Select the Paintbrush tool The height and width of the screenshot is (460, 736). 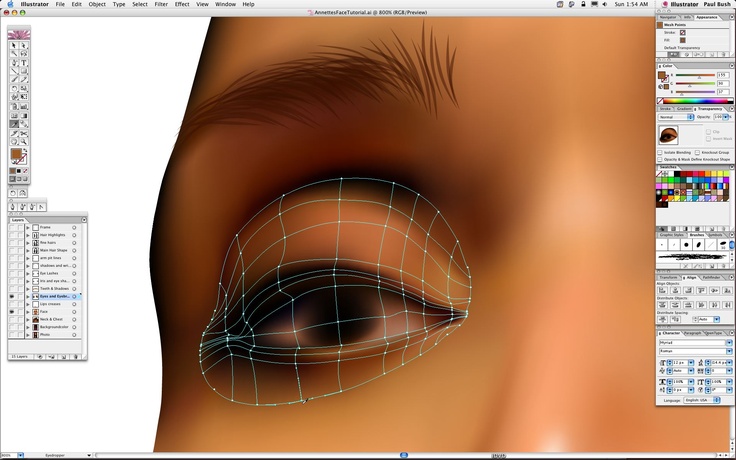(x=14, y=79)
